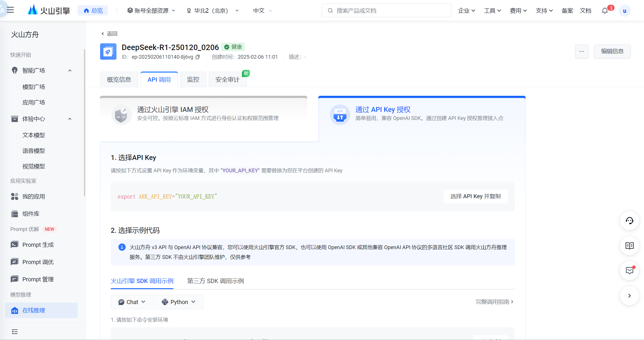Viewport: 644px width, 340px height.
Task: Open the notification bell icon
Action: (605, 11)
